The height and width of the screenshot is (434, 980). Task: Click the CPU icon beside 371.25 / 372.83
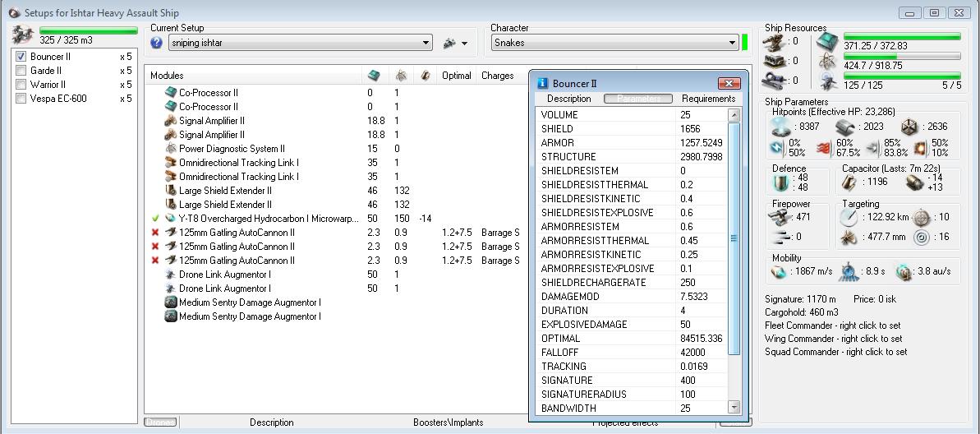point(828,43)
